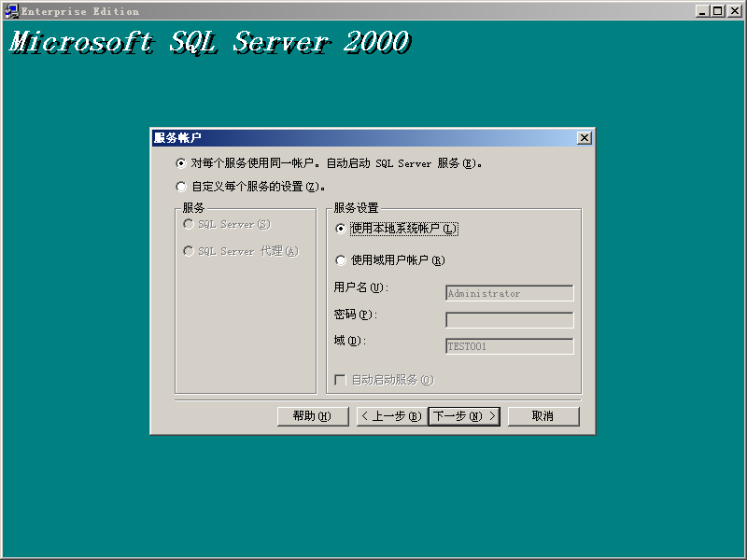
Task: Click the 服务设置 group title
Action: (x=356, y=208)
